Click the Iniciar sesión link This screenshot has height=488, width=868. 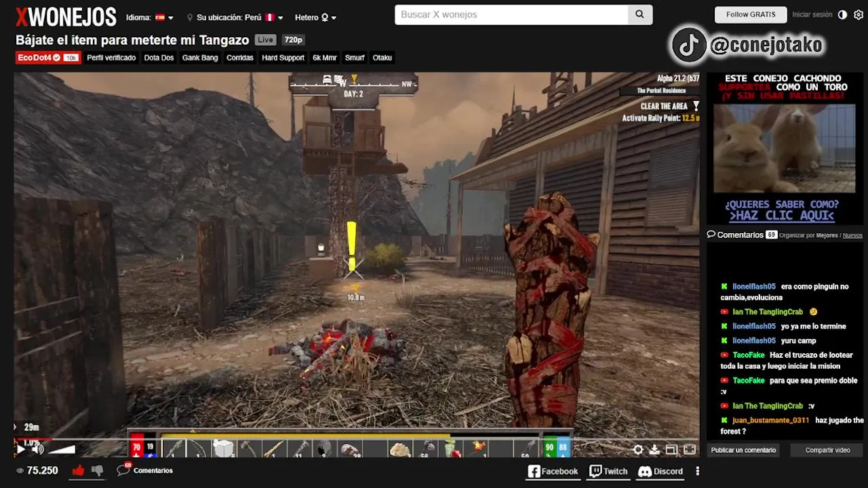[812, 15]
